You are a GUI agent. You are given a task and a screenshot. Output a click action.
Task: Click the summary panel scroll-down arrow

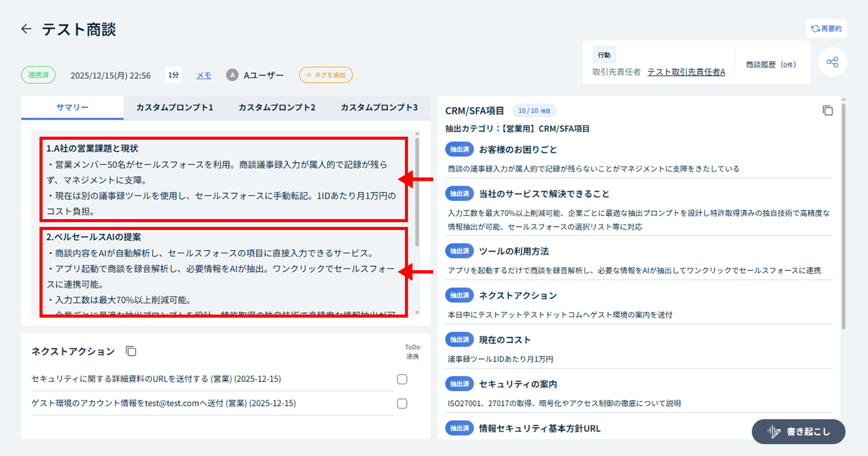click(x=417, y=312)
